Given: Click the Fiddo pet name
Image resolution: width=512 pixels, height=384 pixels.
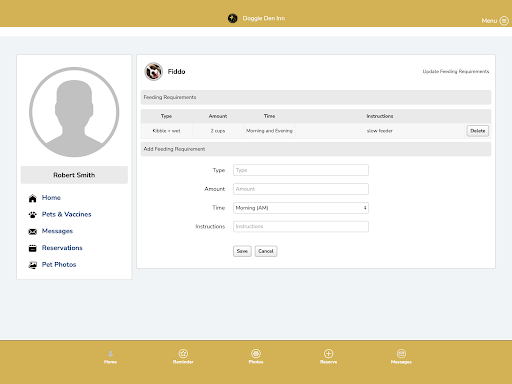Looking at the screenshot, I should tap(176, 72).
